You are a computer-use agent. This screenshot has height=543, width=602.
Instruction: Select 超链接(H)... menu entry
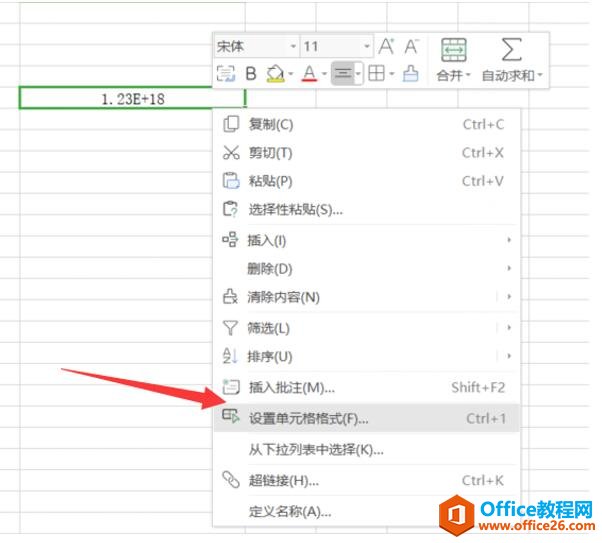click(366, 480)
